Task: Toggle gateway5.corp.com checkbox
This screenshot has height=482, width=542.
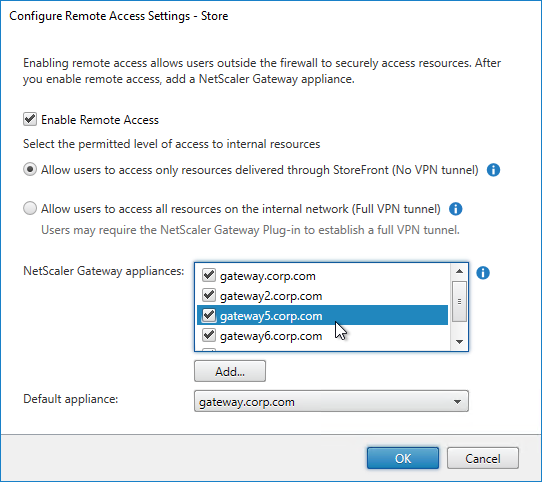Action: pos(209,315)
